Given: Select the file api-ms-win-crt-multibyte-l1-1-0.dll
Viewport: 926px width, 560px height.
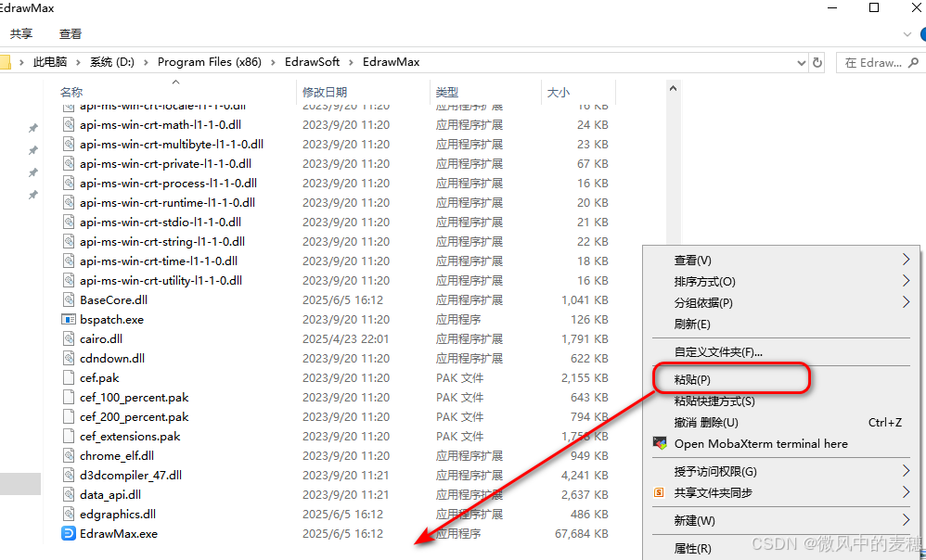Looking at the screenshot, I should 172,144.
